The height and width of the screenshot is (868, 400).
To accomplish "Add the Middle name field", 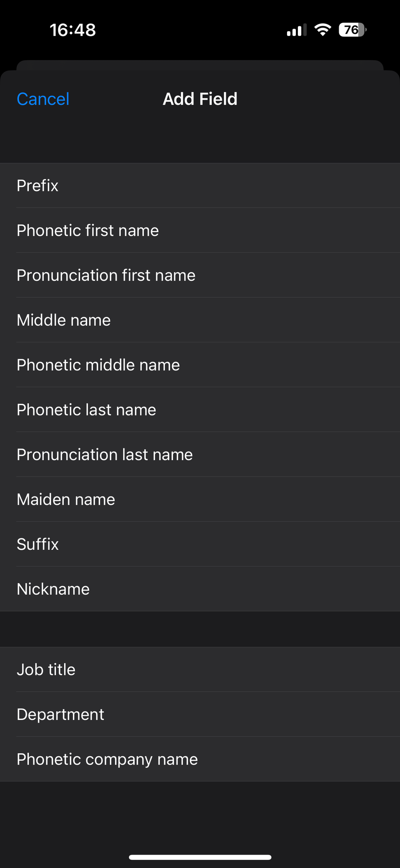I will 64,320.
